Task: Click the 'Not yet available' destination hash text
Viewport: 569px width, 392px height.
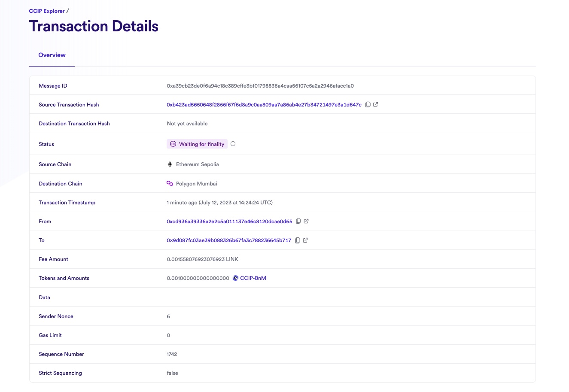Action: click(x=187, y=123)
